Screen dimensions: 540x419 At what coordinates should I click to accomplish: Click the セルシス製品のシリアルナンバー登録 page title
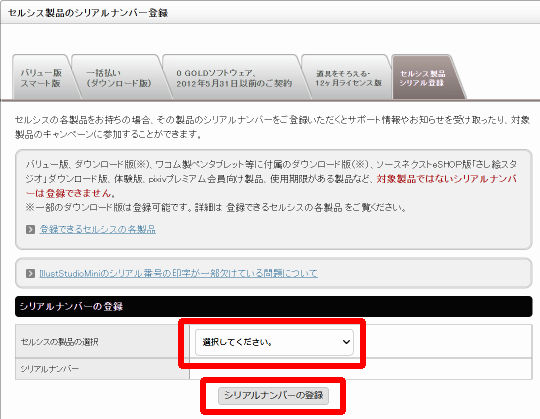(x=87, y=13)
